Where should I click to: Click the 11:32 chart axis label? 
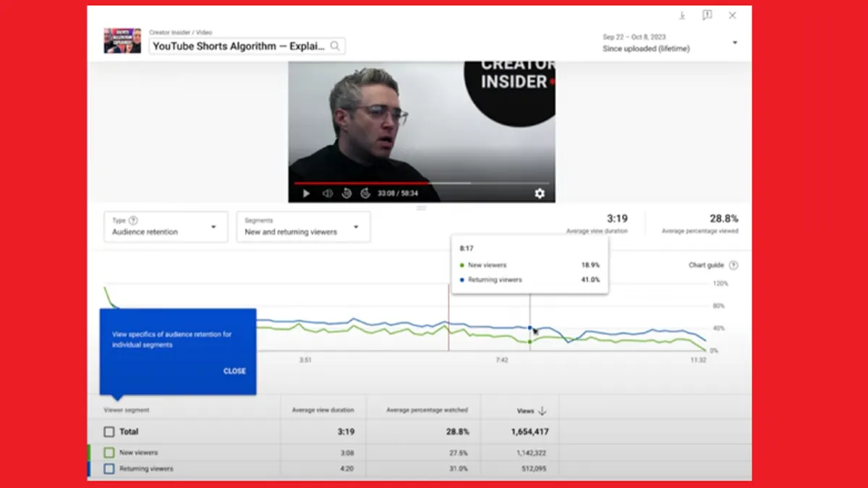click(x=698, y=359)
